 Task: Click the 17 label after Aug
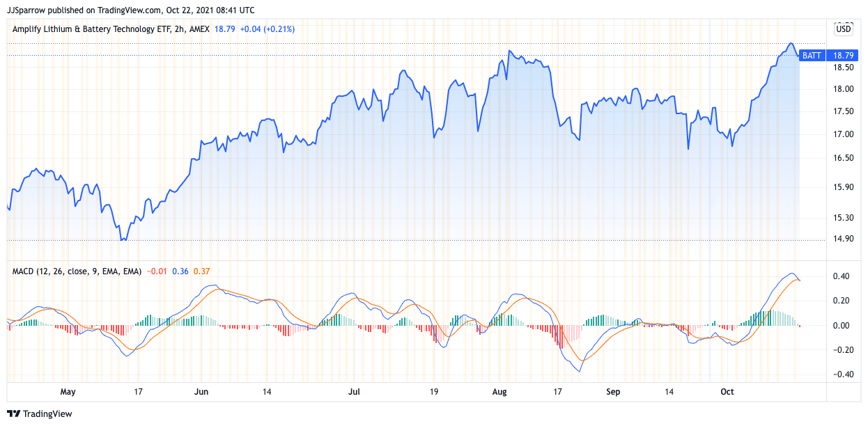point(557,392)
